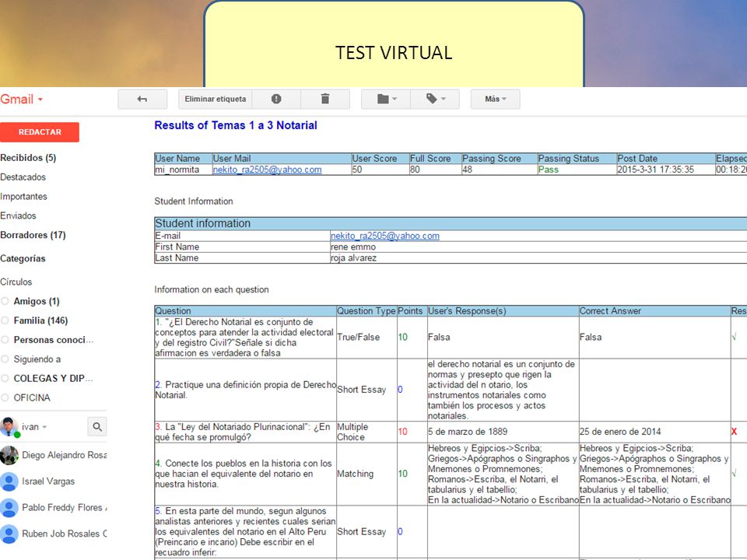Select Personas conocidas circle

[x=54, y=340]
